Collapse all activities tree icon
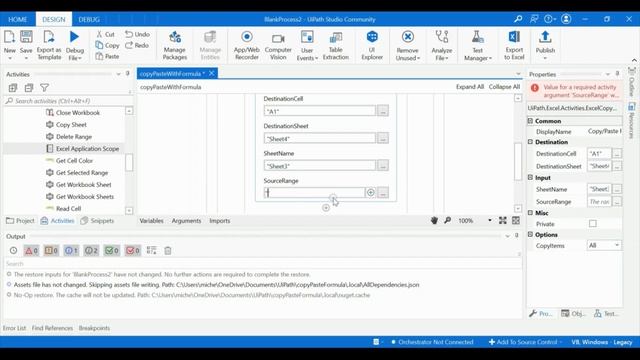Image resolution: width=640 pixels, height=360 pixels. [x=29, y=87]
